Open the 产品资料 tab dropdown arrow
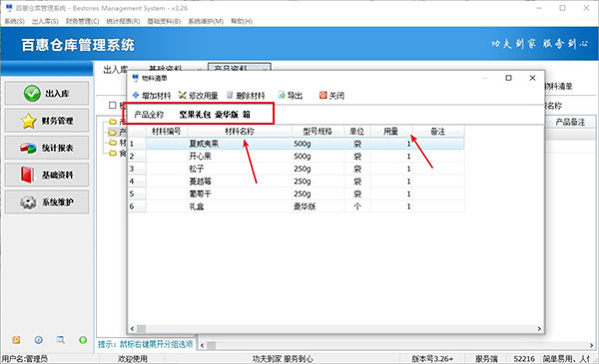 (265, 69)
